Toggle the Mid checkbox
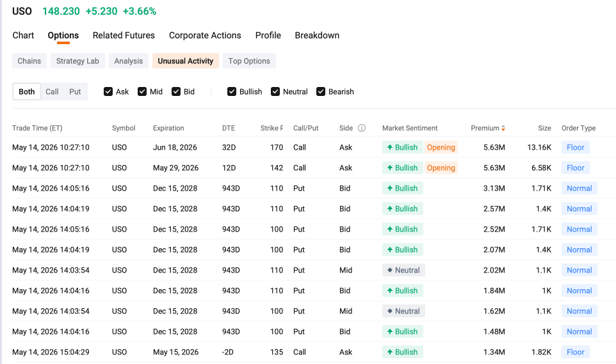616x364 pixels. click(x=142, y=91)
